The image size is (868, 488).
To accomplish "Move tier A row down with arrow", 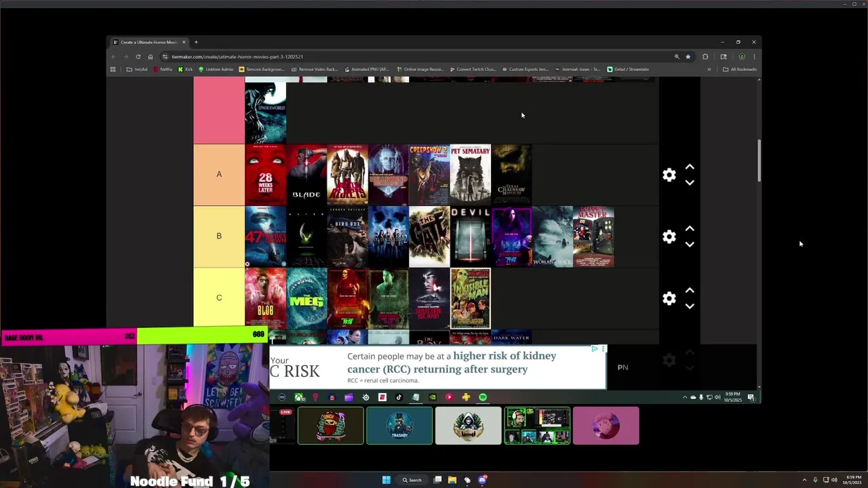I will (690, 182).
